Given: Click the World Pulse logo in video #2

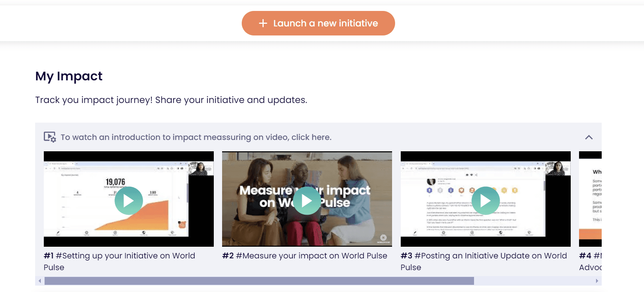Looking at the screenshot, I should click(x=383, y=238).
